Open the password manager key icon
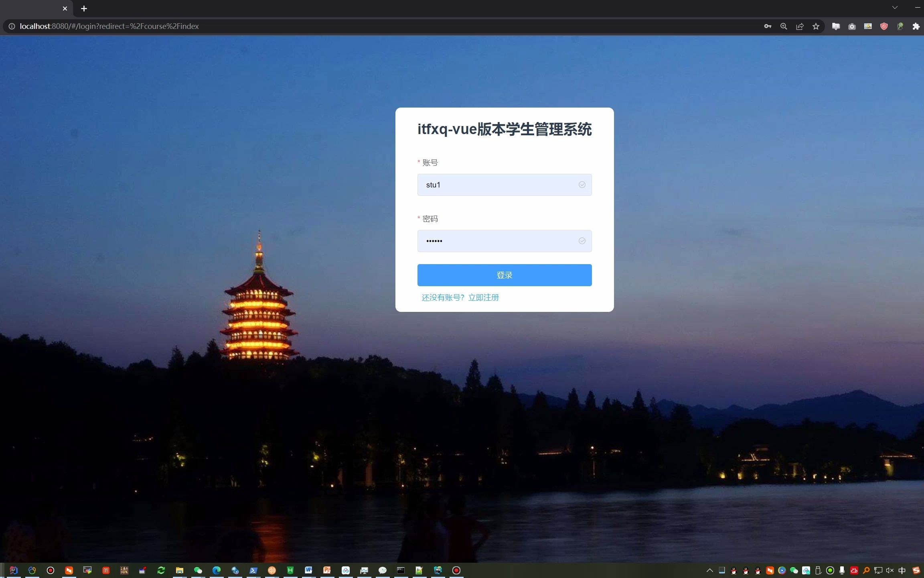 [768, 26]
